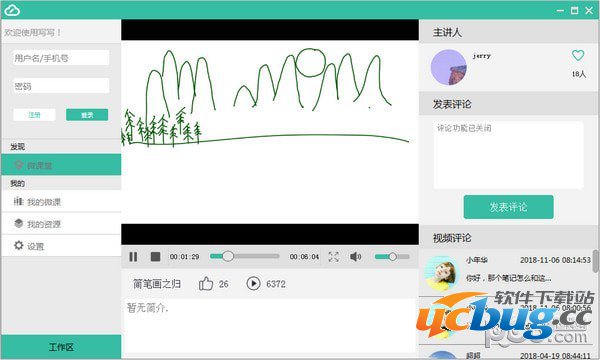The width and height of the screenshot is (600, 360).
Task: Adjust the volume slider handle
Action: 392,256
